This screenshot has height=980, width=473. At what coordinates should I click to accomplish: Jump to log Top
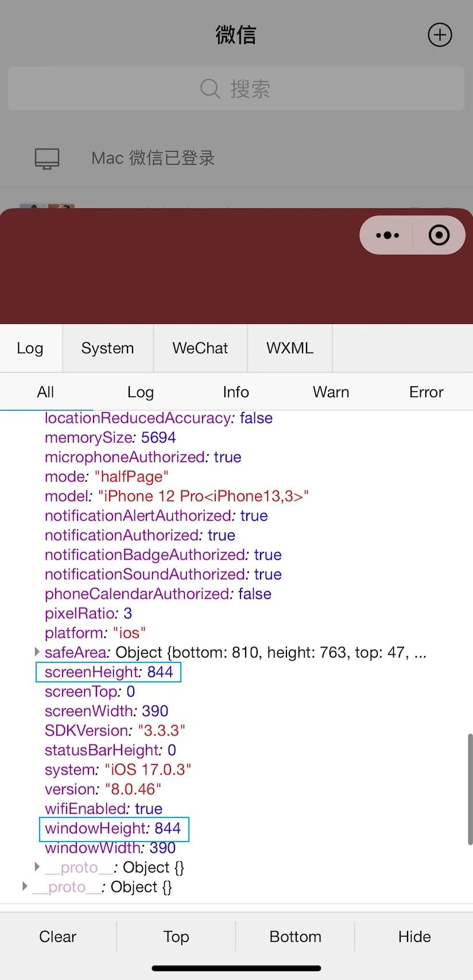tap(176, 936)
